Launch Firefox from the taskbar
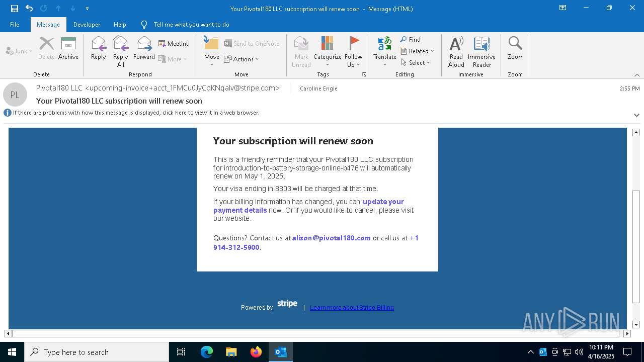Image resolution: width=644 pixels, height=362 pixels. [256, 352]
